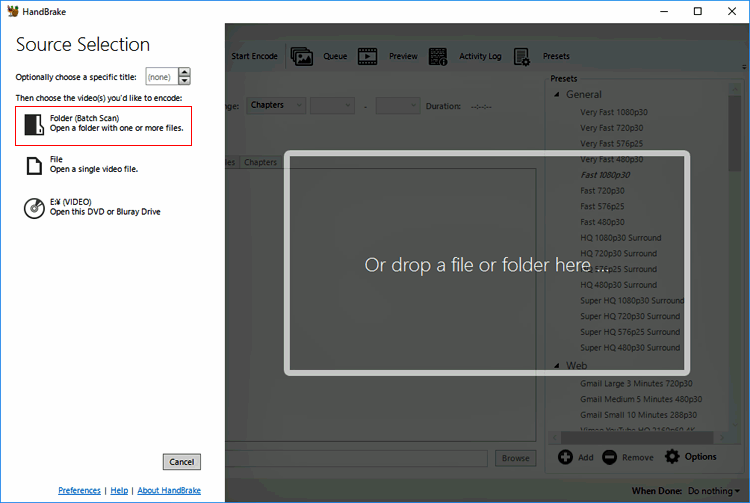The height and width of the screenshot is (503, 750).
Task: Click the Queue pictures icon
Action: tap(302, 56)
